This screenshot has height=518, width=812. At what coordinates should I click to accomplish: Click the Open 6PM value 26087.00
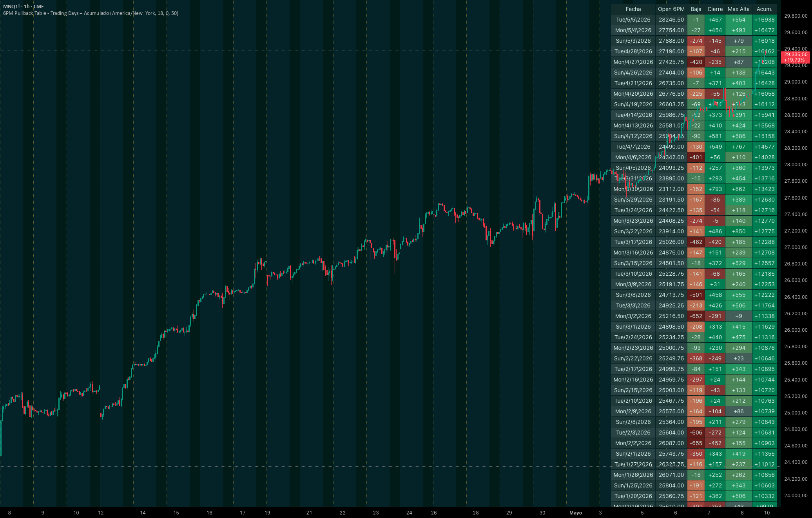(671, 443)
